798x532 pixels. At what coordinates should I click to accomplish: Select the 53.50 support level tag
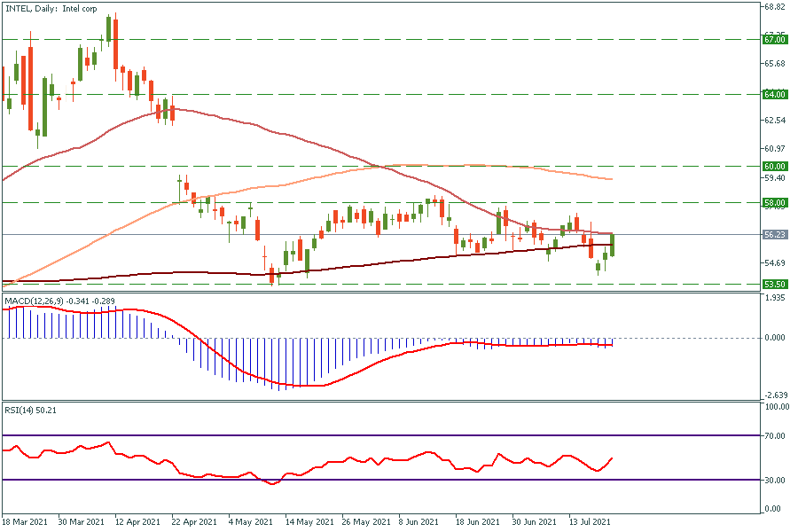pyautogui.click(x=775, y=285)
